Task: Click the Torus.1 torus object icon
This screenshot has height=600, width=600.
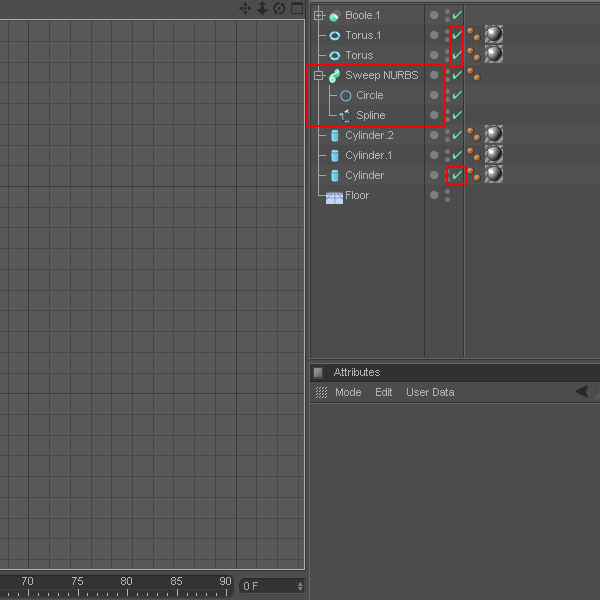Action: tap(334, 36)
